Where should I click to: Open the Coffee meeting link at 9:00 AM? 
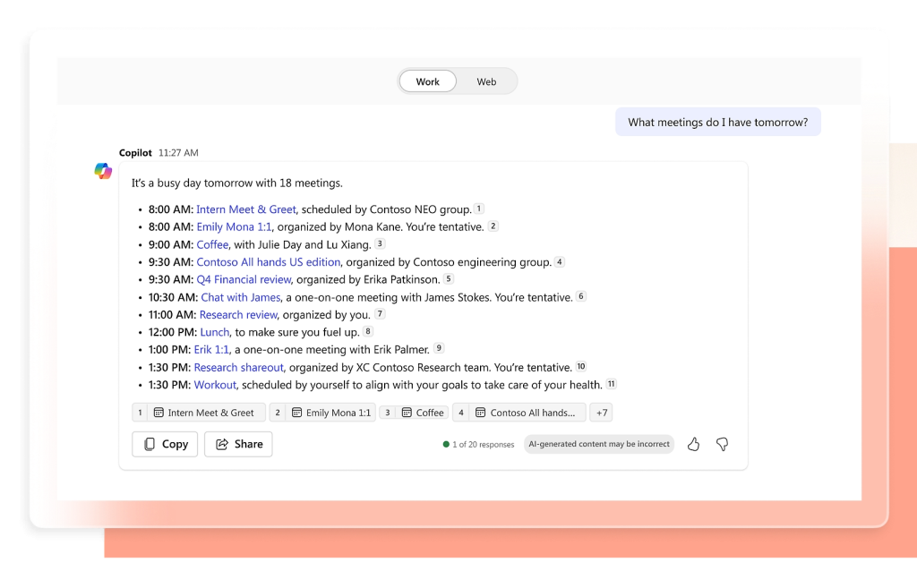coord(212,244)
